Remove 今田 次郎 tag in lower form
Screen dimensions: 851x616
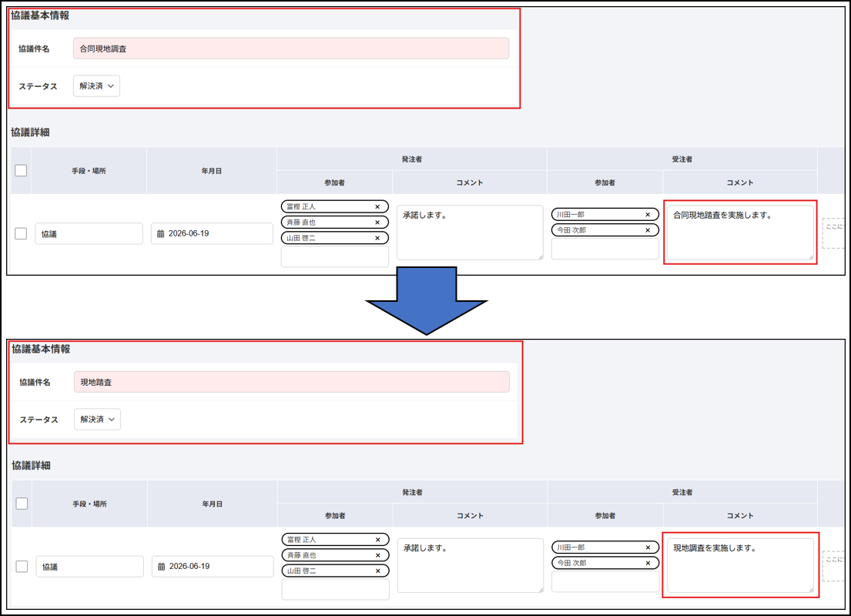click(648, 564)
